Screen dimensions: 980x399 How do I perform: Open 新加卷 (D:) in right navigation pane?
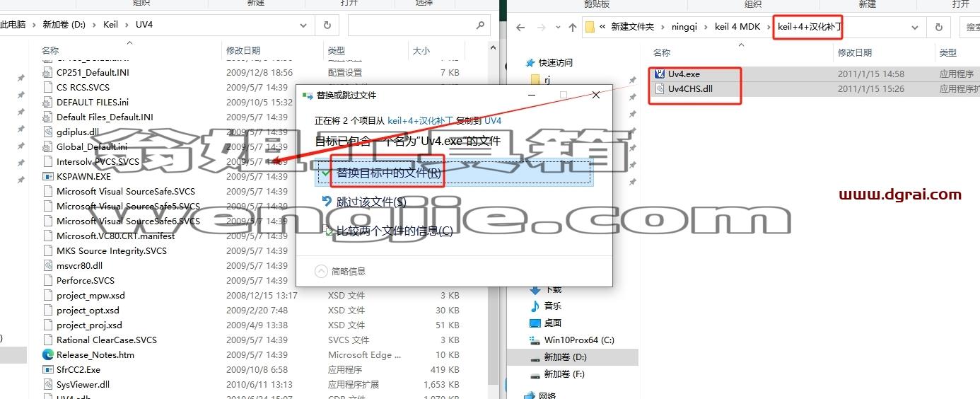tap(565, 357)
